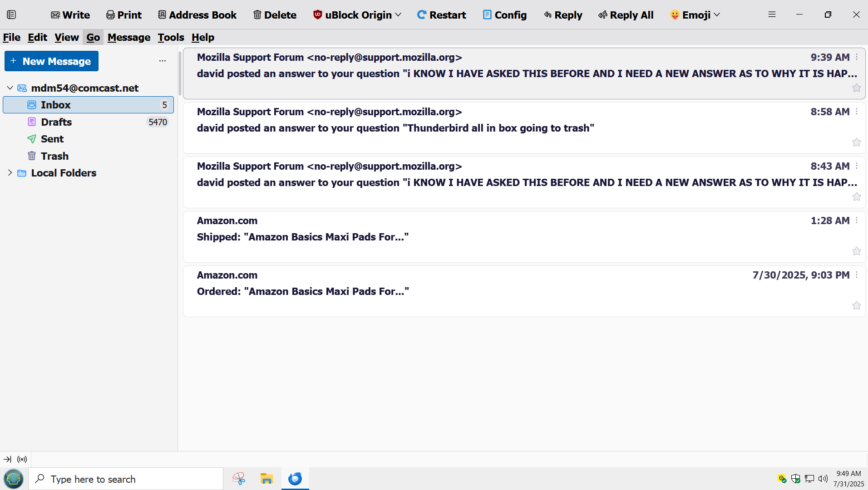868x490 pixels.
Task: Open the Trash folder
Action: pos(88,156)
